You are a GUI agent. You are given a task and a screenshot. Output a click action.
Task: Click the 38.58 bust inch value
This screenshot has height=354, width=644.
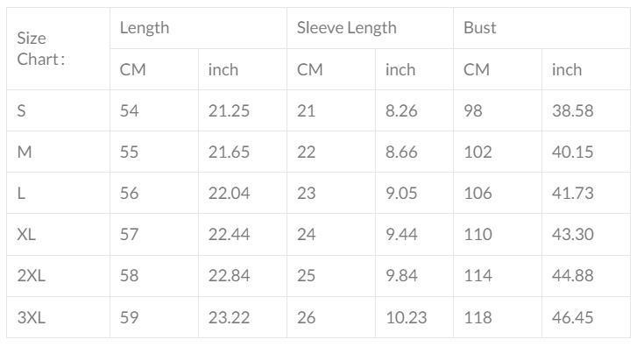click(x=573, y=110)
